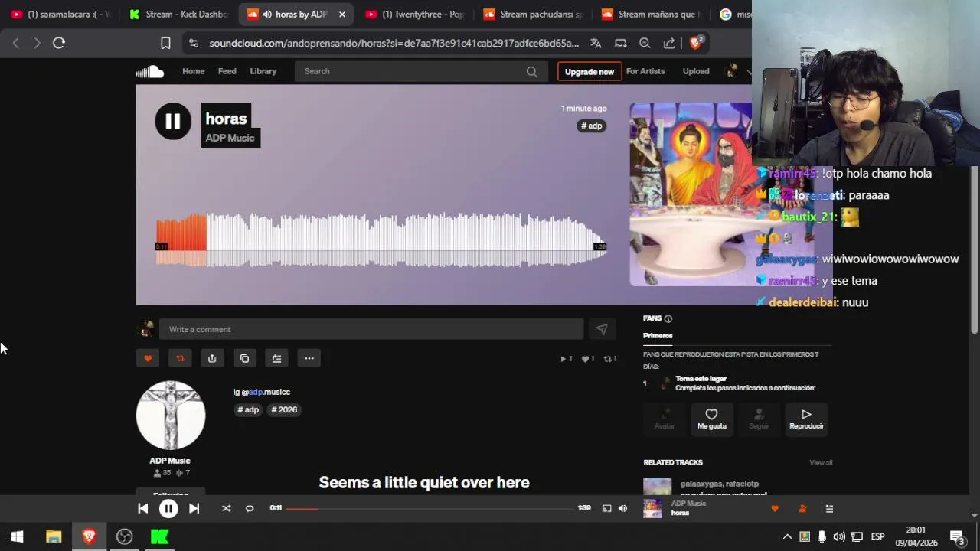980x551 pixels.
Task: Open the #adp tag under description
Action: point(248,409)
